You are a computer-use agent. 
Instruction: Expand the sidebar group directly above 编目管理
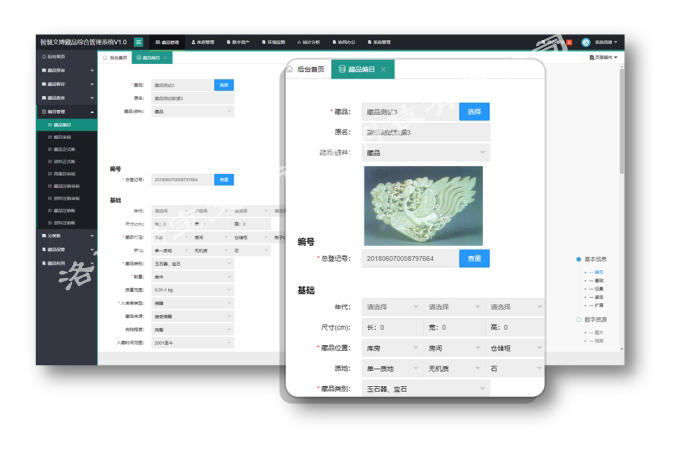coord(67,98)
